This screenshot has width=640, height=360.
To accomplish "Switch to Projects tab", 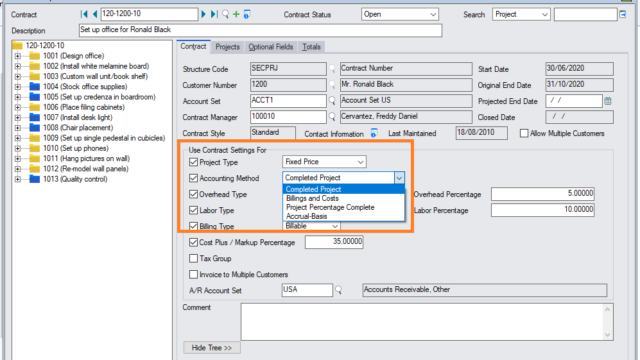I will (227, 47).
